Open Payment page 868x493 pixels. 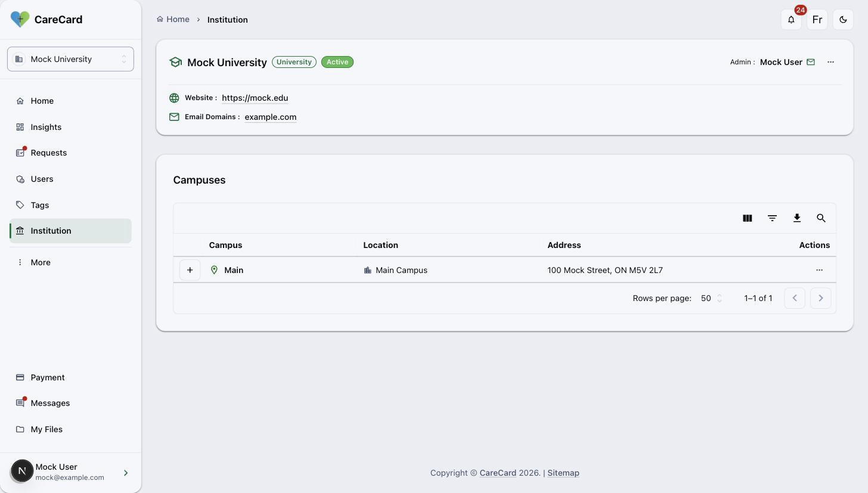[x=70, y=377]
